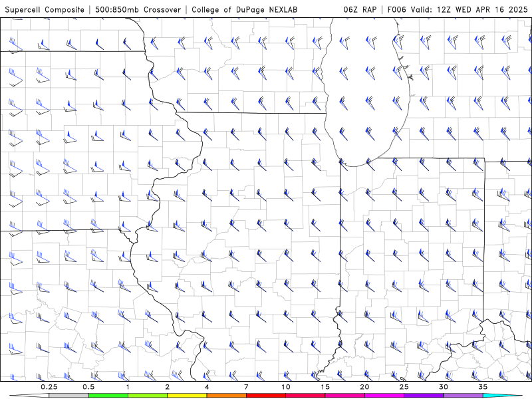Screen dimensions: 532x399
Task: Select the light purple 30–35 legend swatch
Action: tap(463, 396)
